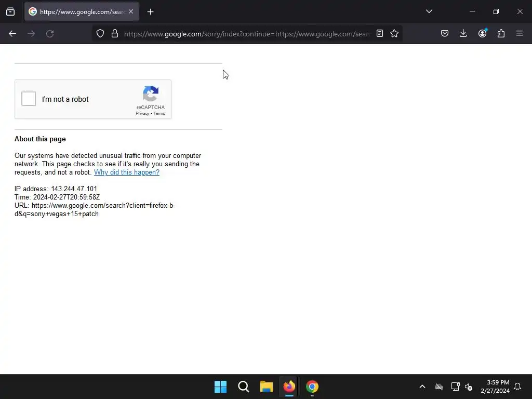This screenshot has height=399, width=532.
Task: Click the Time: 2024-02-27T20:59:58Z text
Action: click(57, 197)
